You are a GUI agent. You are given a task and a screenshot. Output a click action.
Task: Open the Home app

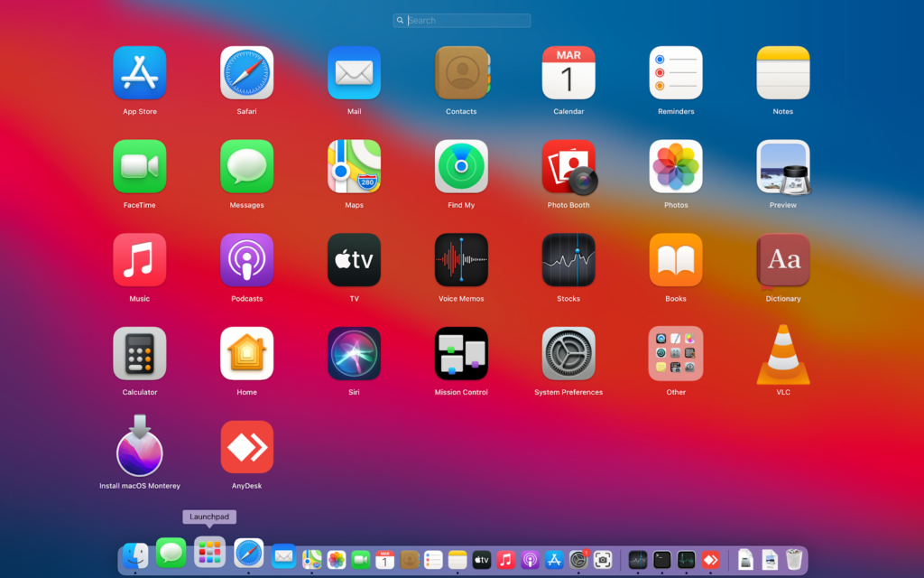tap(246, 354)
